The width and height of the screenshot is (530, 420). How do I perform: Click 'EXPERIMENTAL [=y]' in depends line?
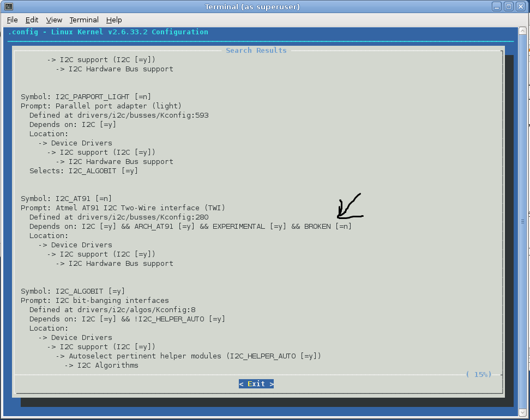pos(249,227)
